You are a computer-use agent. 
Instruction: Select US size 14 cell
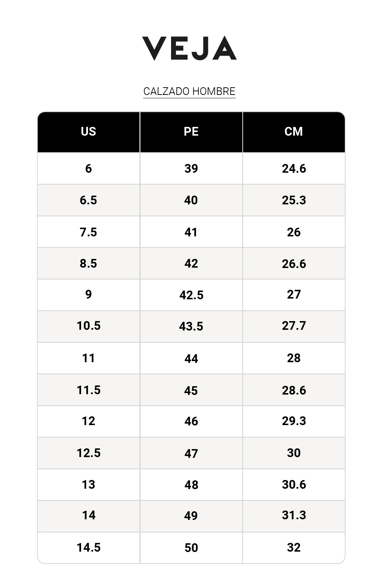click(x=88, y=515)
